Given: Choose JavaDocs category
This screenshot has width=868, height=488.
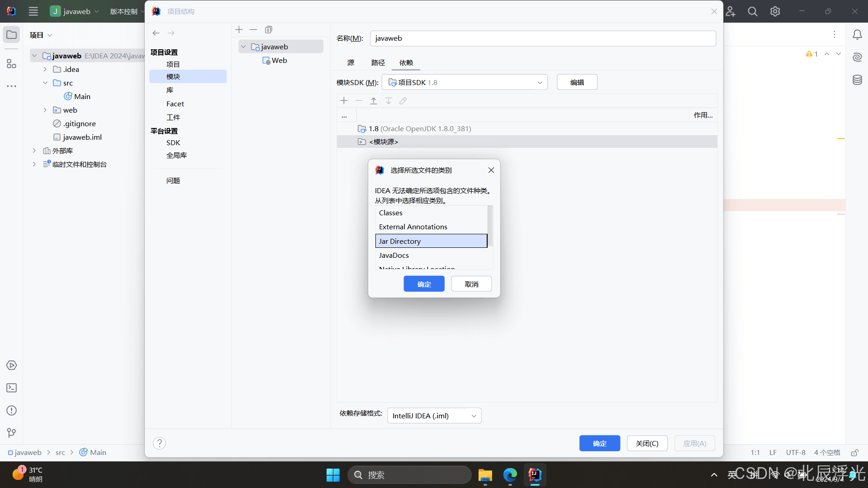Looking at the screenshot, I should [432, 255].
